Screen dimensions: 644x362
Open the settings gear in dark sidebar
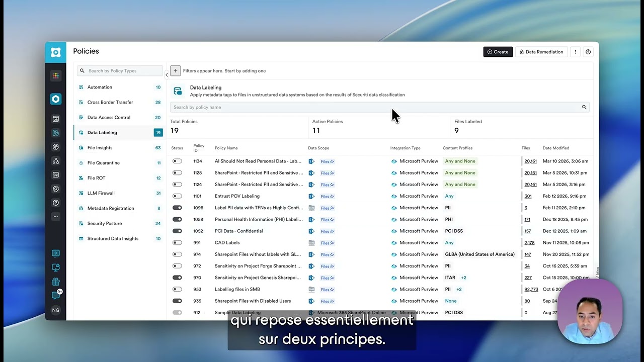[x=56, y=189]
